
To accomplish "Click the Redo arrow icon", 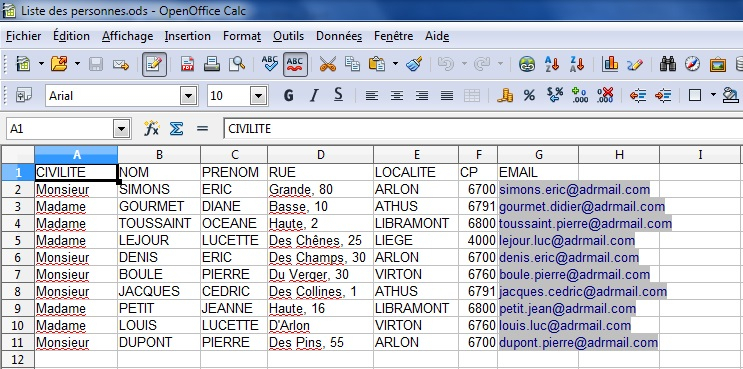I will click(x=482, y=64).
